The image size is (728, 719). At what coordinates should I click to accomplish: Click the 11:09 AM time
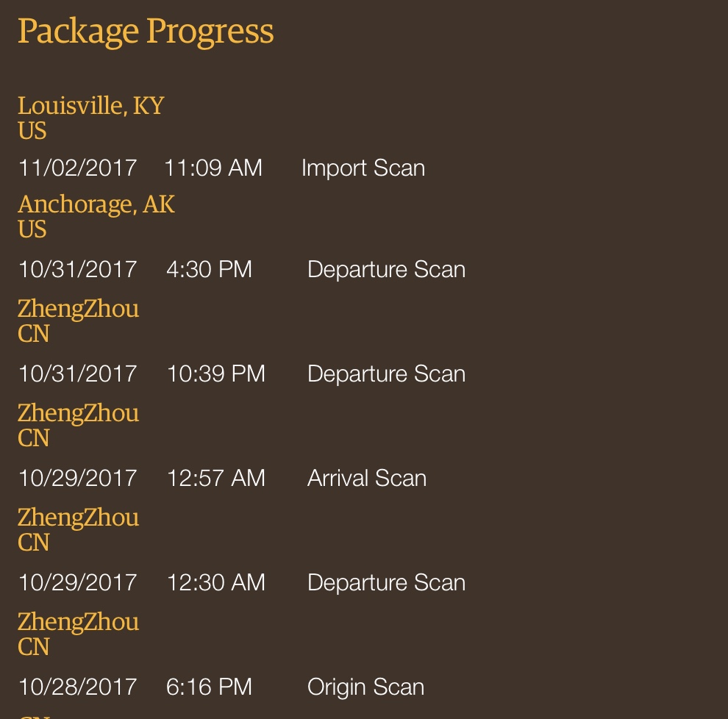213,168
